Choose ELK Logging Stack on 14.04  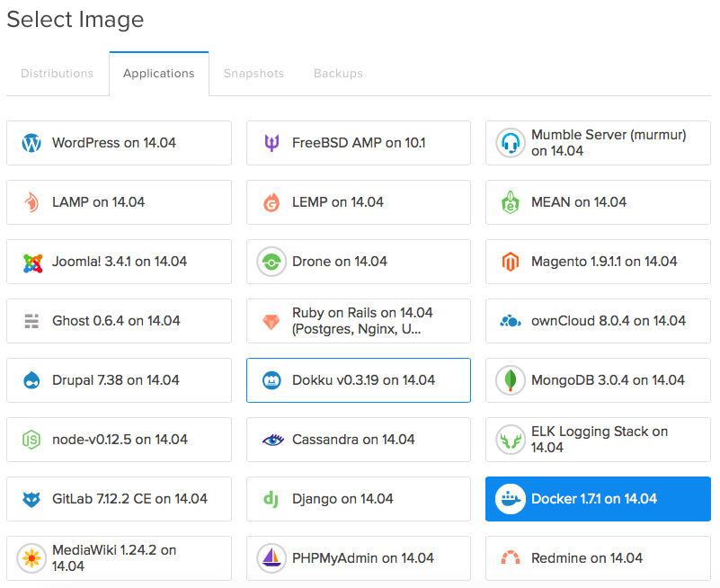pyautogui.click(x=598, y=440)
